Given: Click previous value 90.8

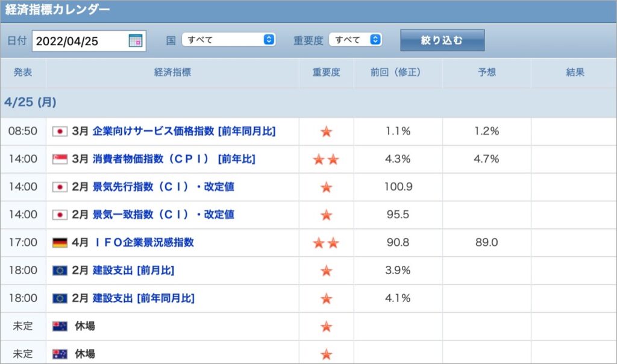Looking at the screenshot, I should [398, 242].
